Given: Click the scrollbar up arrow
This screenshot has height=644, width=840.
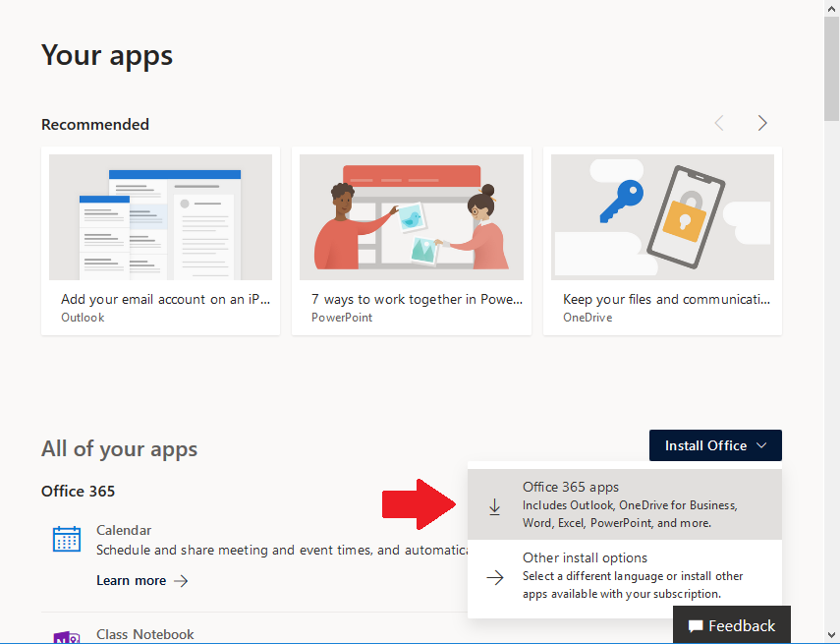Looking at the screenshot, I should click(x=832, y=8).
